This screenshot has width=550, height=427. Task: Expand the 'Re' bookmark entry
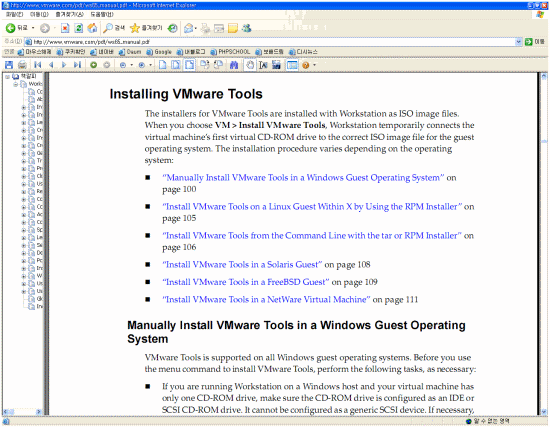click(x=24, y=192)
